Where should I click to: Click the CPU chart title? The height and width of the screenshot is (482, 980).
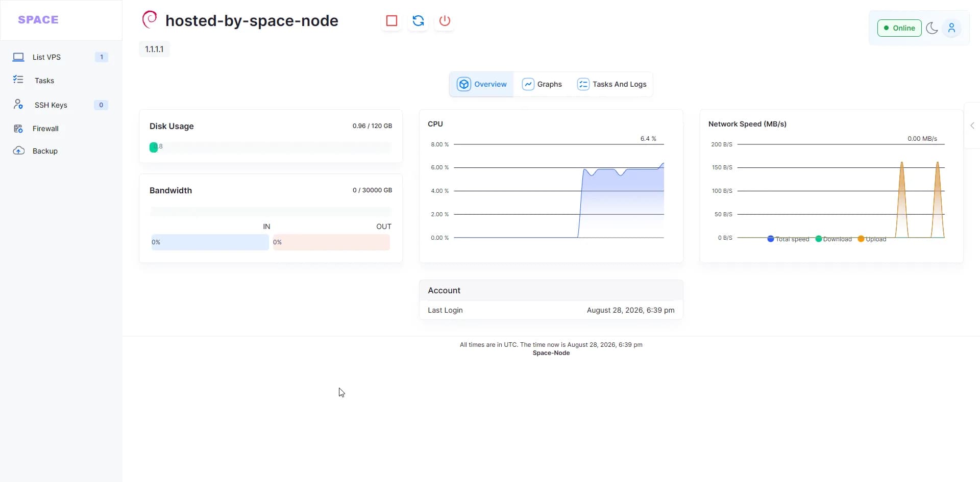click(x=435, y=124)
